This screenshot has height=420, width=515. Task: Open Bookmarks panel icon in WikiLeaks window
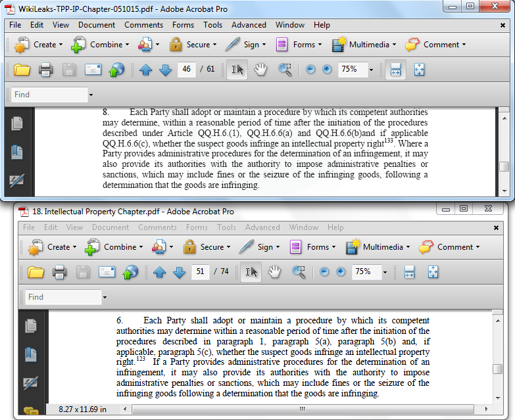16,152
